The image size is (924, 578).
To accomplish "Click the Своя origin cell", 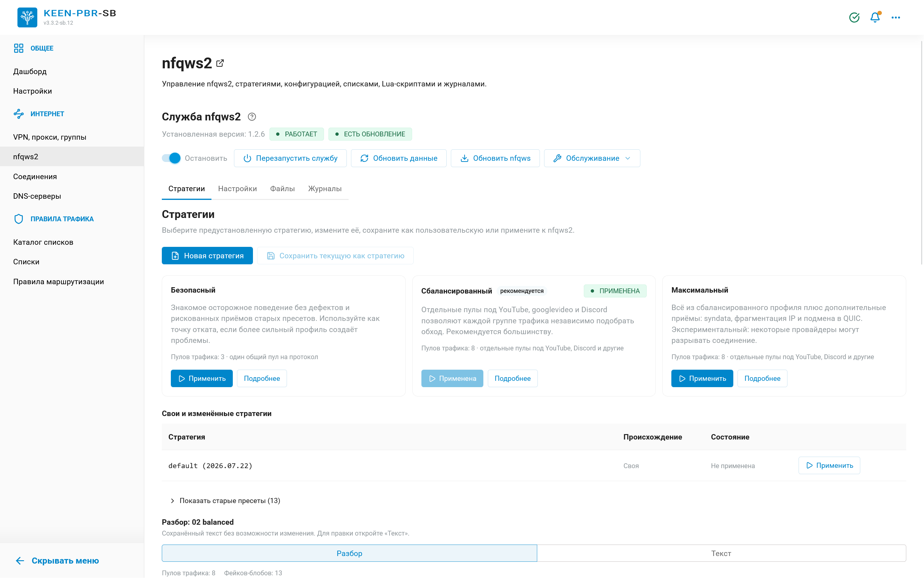I will pos(631,466).
